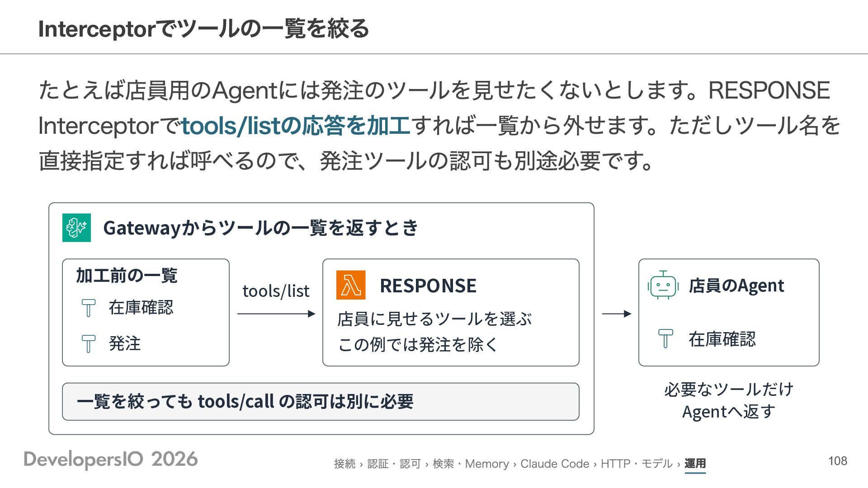Click the orange Lambda icon
Screen dimensions: 868x488
(351, 285)
